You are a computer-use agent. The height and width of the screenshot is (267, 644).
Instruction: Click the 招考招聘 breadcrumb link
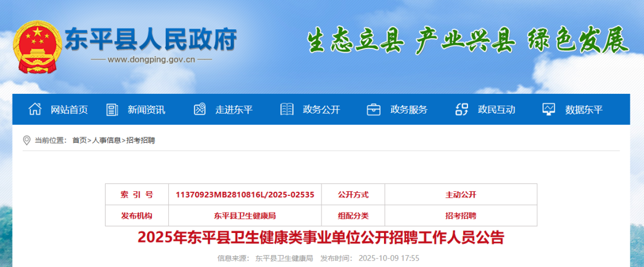point(141,140)
